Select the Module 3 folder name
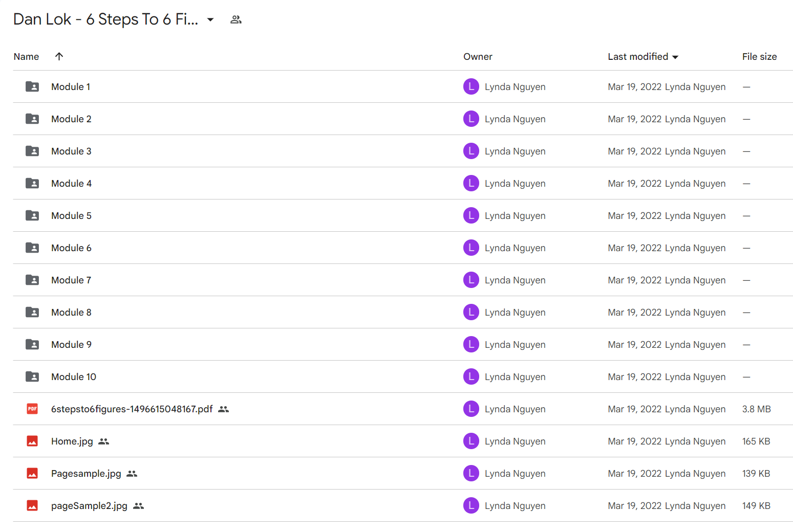Screen dimensions: 793x532 point(71,151)
